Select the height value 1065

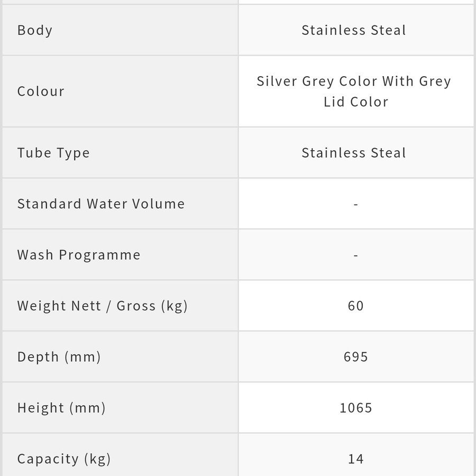[x=356, y=408]
